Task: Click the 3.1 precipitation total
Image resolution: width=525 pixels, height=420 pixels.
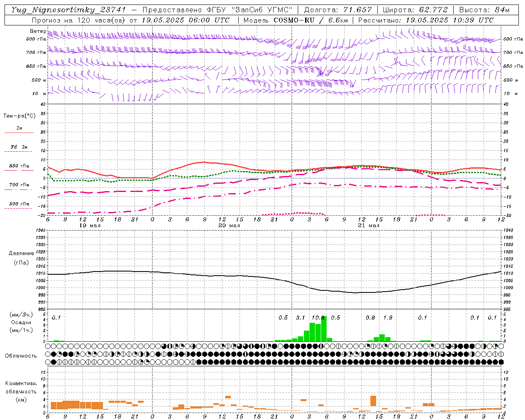Action: point(301,318)
